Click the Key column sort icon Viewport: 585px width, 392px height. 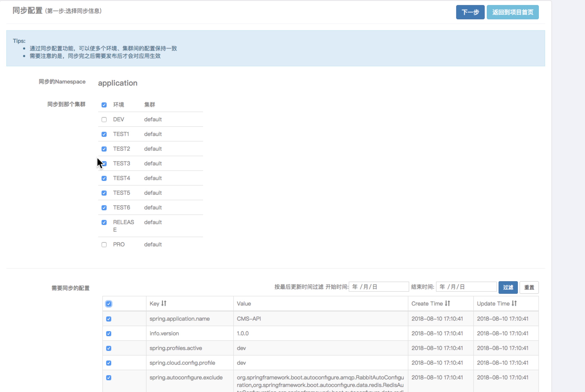164,303
